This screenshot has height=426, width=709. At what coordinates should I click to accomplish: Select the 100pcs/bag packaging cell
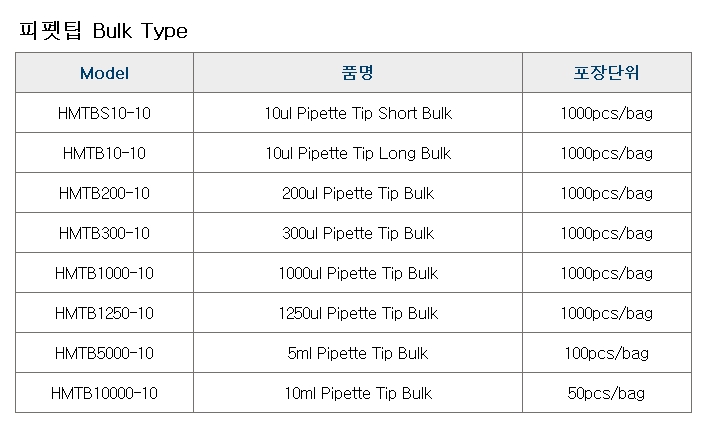607,353
